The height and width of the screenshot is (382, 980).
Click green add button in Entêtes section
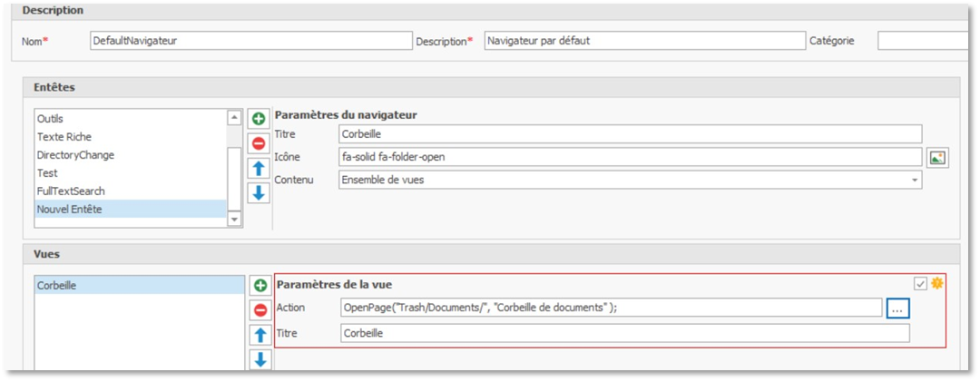(259, 118)
